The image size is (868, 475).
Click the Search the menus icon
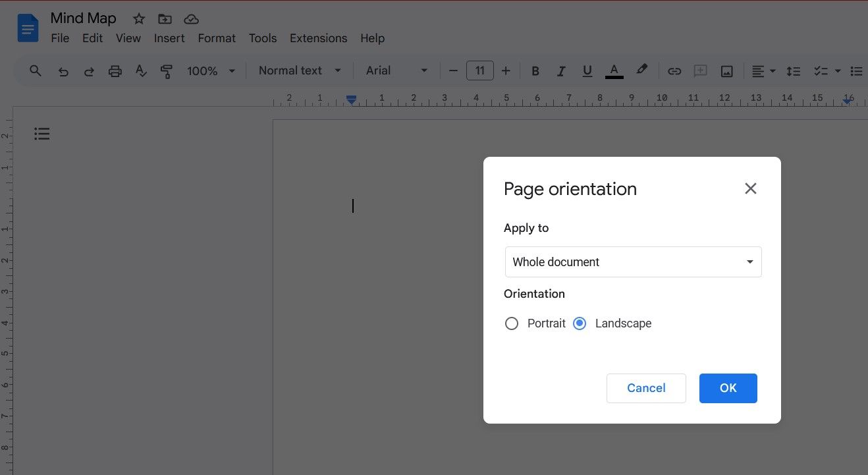click(36, 70)
